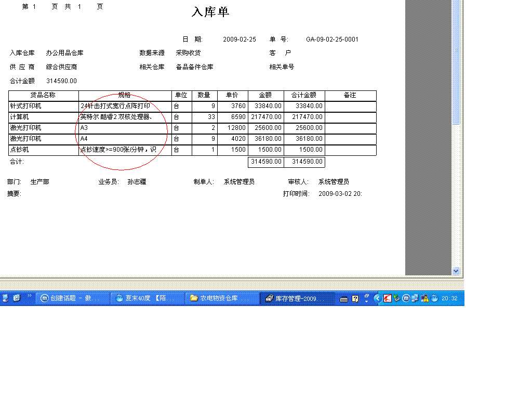Screen dimensions: 532x399
Task: Expand the quick launch chevron
Action: click(x=30, y=296)
